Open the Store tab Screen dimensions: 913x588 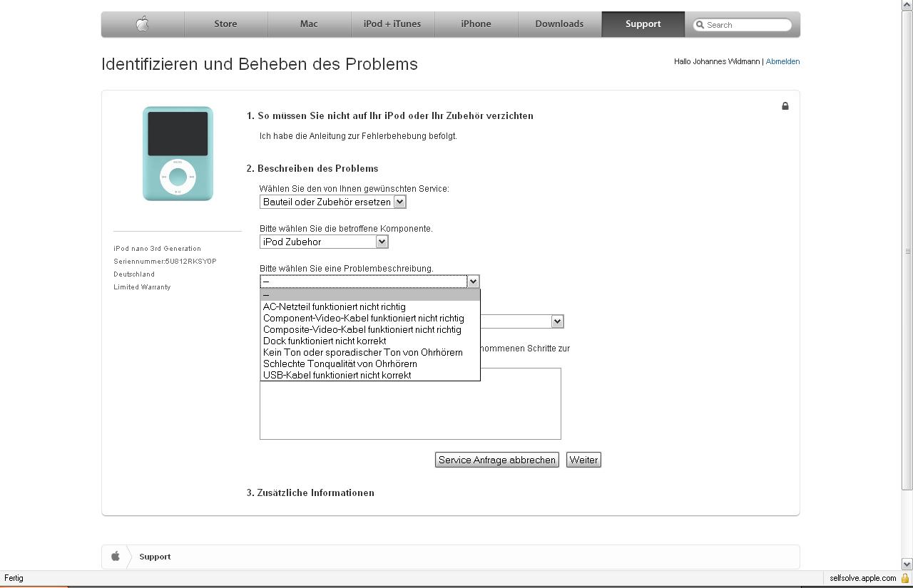[x=225, y=24]
